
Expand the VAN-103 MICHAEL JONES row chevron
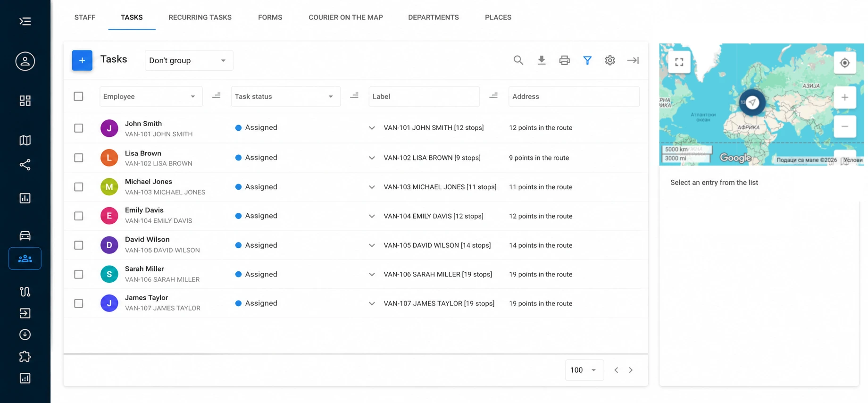pyautogui.click(x=372, y=187)
